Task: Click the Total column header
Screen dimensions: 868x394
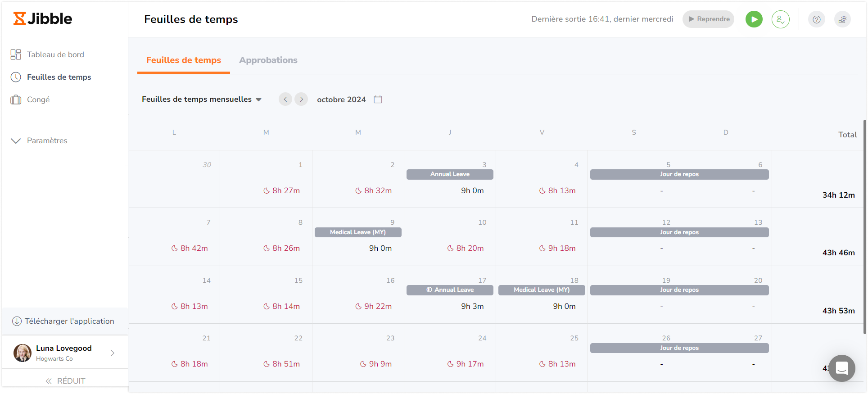Action: 847,135
